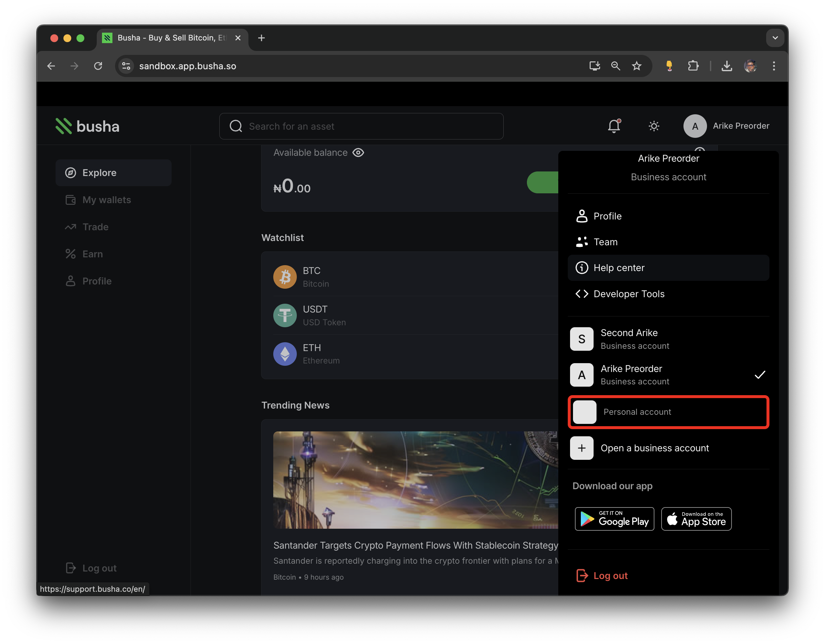The height and width of the screenshot is (644, 825).
Task: Open the Trade section
Action: pyautogui.click(x=96, y=227)
